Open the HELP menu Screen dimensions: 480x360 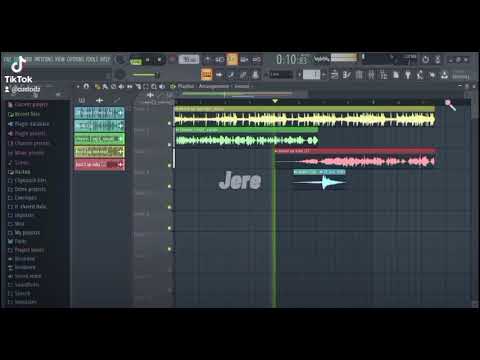pos(105,60)
